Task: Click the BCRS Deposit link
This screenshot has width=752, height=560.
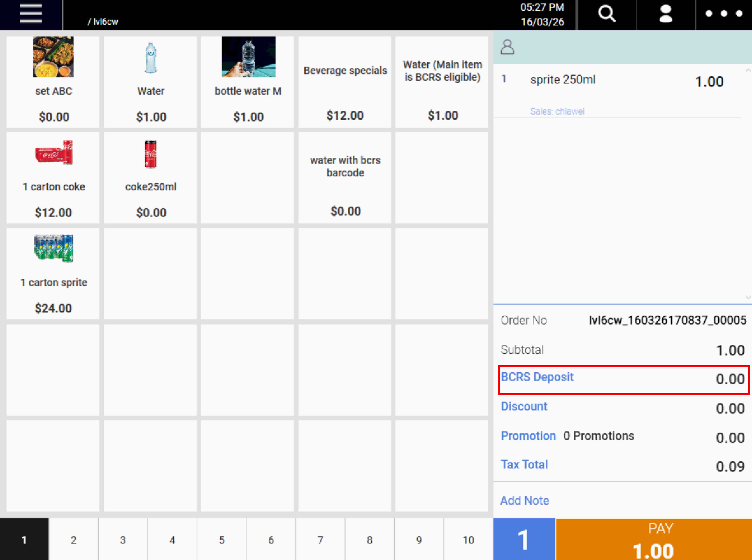Action: (x=537, y=377)
